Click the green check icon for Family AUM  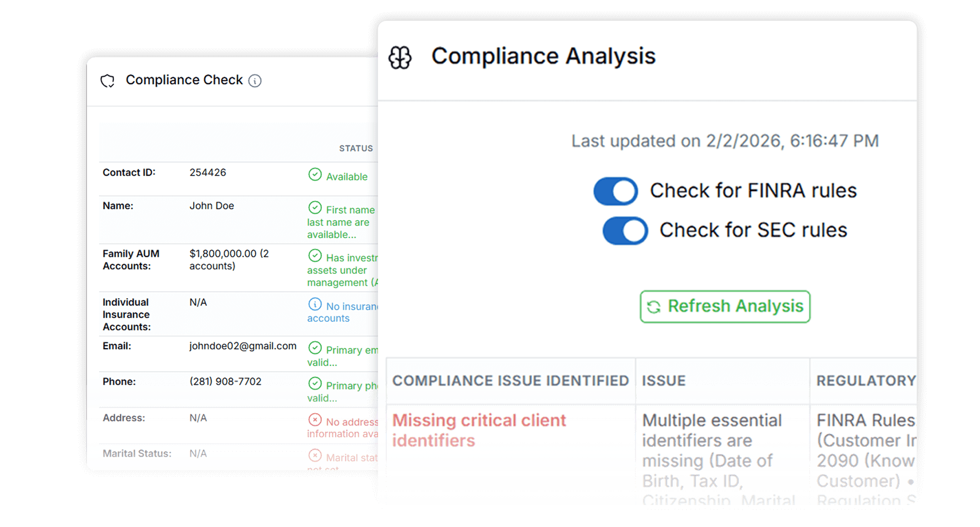tap(315, 255)
